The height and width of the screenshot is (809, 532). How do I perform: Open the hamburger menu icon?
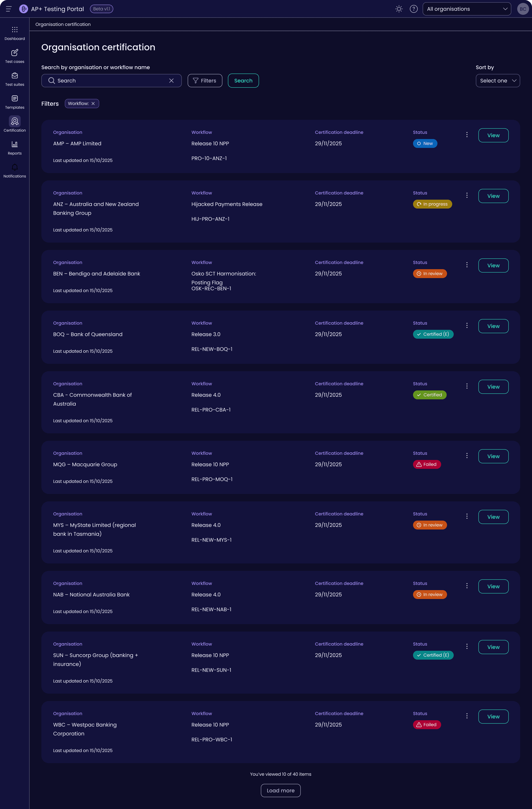pyautogui.click(x=9, y=9)
